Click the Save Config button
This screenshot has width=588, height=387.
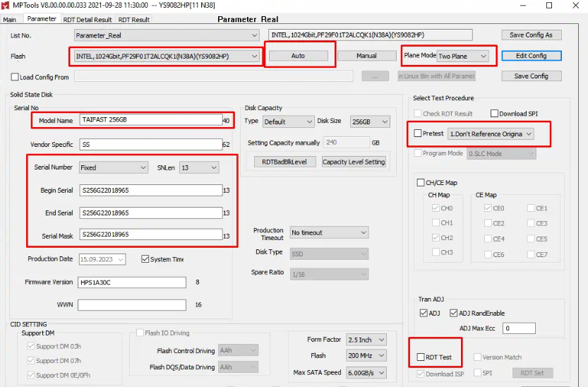531,76
